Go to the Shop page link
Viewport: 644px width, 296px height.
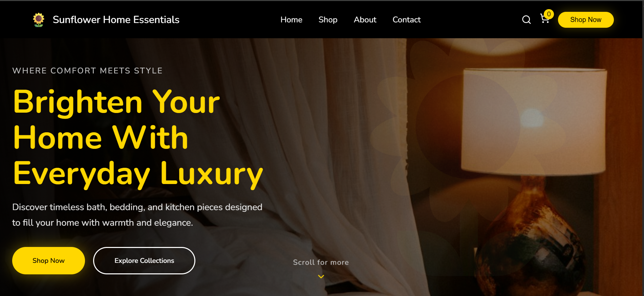[328, 20]
